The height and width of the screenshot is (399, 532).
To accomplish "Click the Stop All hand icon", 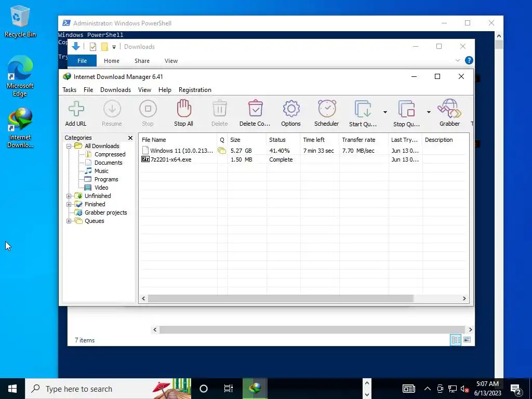I will (x=184, y=109).
